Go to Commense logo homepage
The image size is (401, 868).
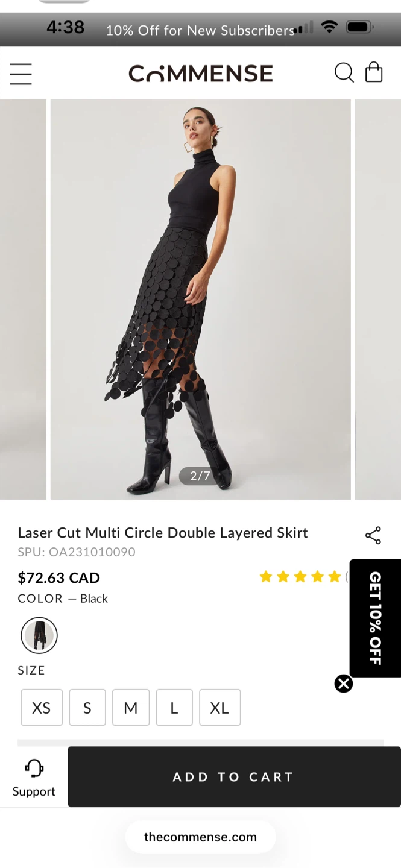click(200, 74)
